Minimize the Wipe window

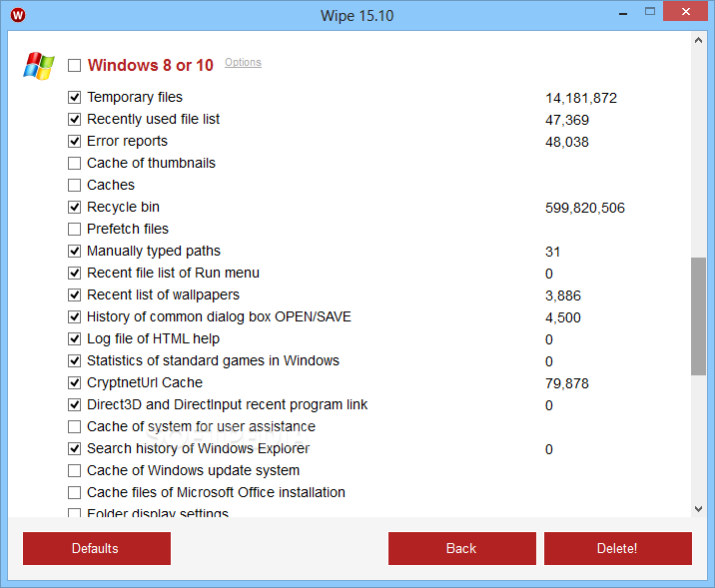(623, 12)
